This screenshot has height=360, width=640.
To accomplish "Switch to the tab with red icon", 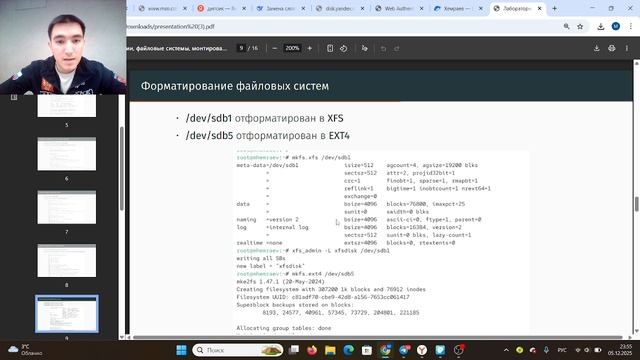I will (x=220, y=8).
